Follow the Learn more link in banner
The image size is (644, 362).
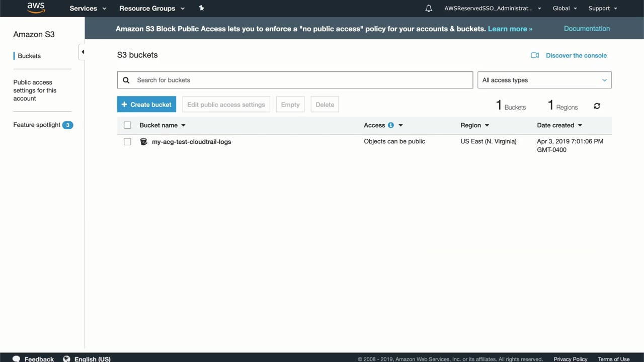pos(510,29)
